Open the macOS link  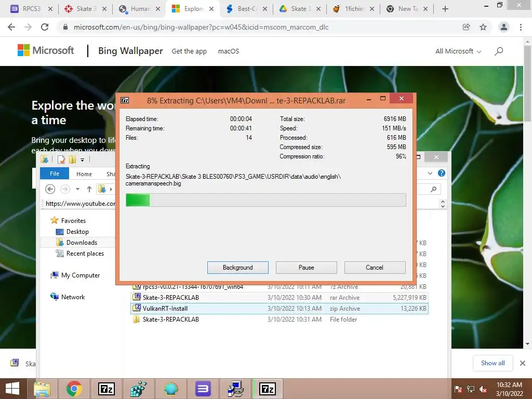(x=229, y=51)
